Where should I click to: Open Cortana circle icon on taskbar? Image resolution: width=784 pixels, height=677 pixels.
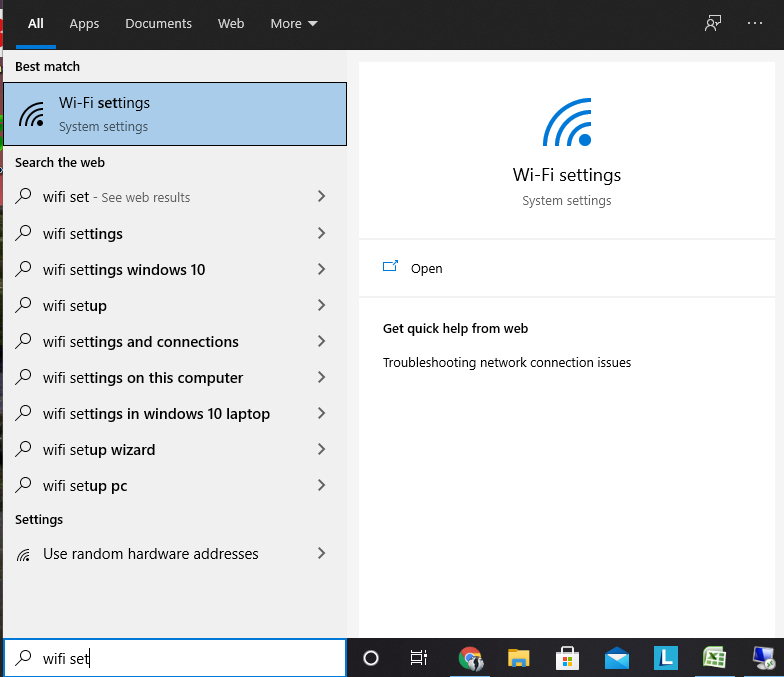[370, 658]
